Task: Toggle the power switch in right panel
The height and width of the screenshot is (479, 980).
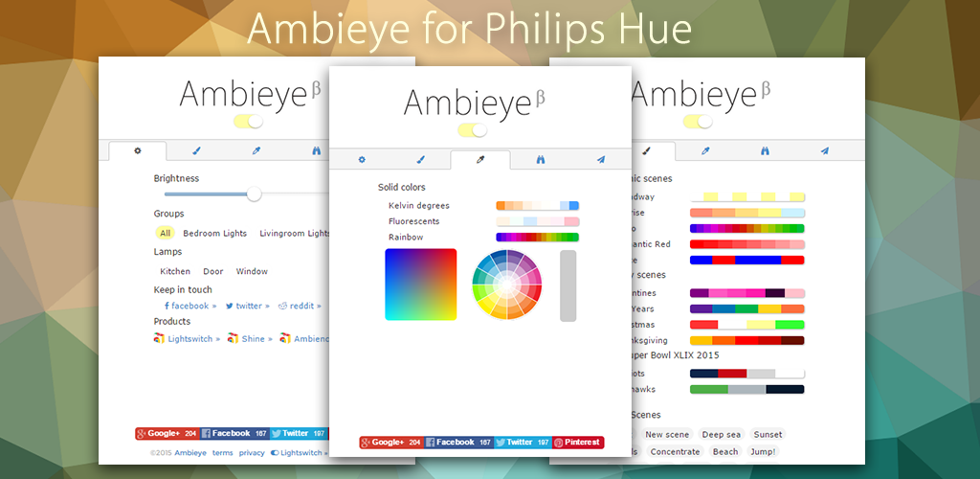Action: pos(698,122)
